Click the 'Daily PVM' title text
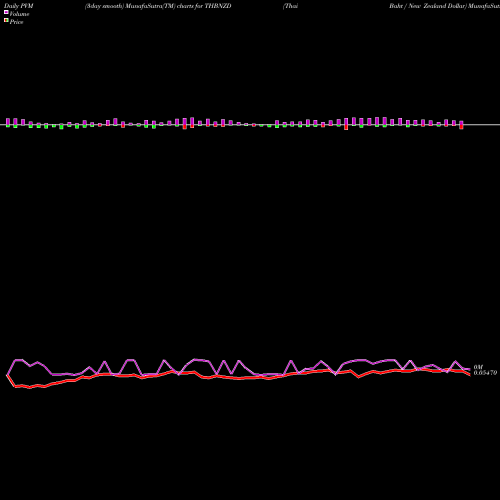500x500 pixels. click(x=19, y=6)
